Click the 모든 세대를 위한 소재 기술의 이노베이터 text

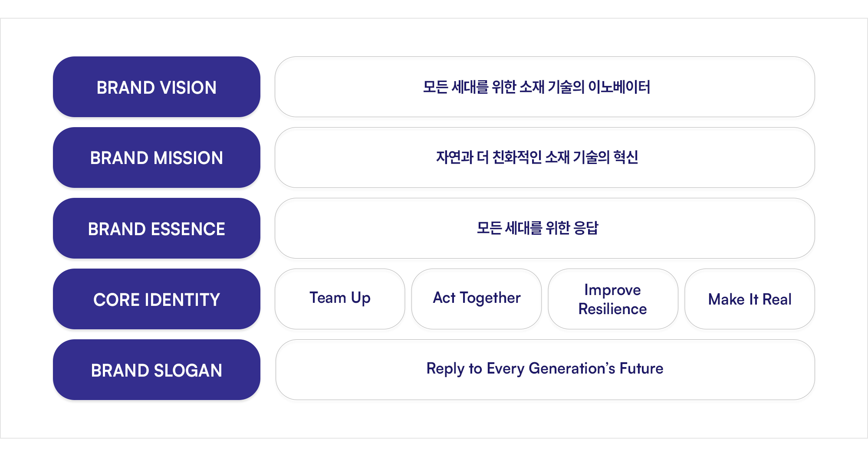(x=536, y=87)
